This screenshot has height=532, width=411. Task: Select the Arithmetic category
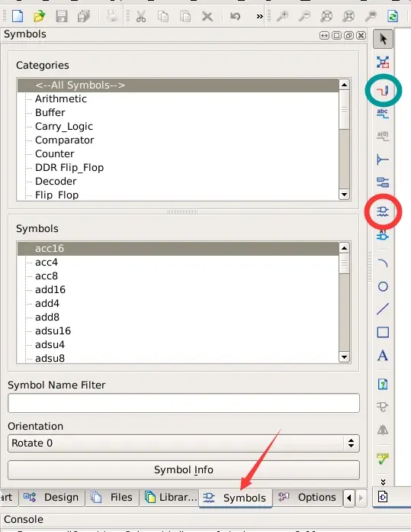[x=61, y=98]
